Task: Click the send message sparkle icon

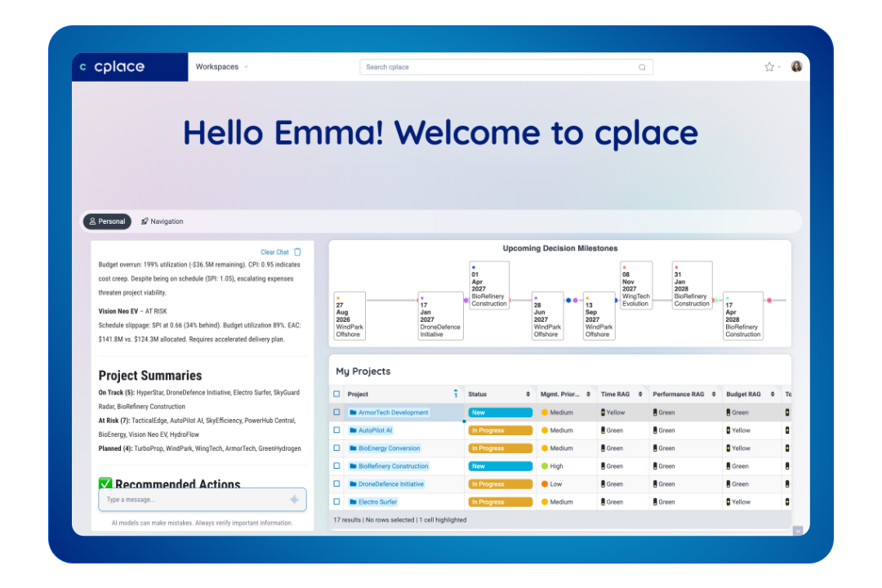Action: [x=294, y=499]
